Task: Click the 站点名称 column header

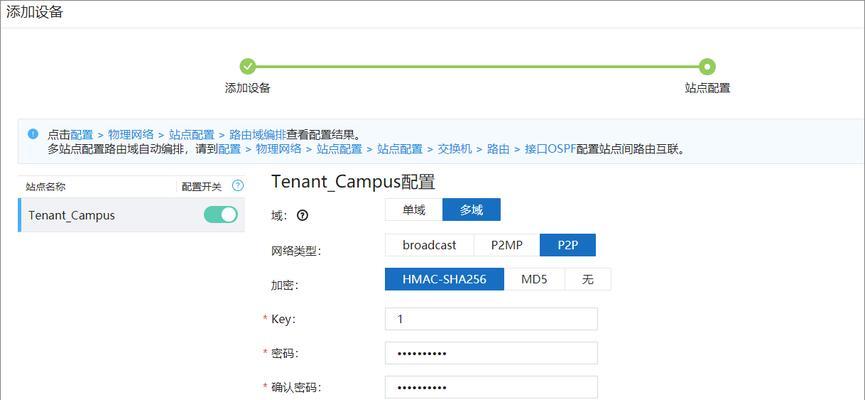Action: coord(45,186)
